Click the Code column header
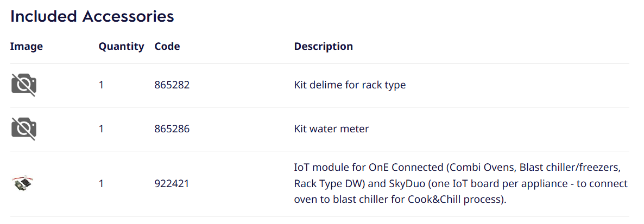 167,47
